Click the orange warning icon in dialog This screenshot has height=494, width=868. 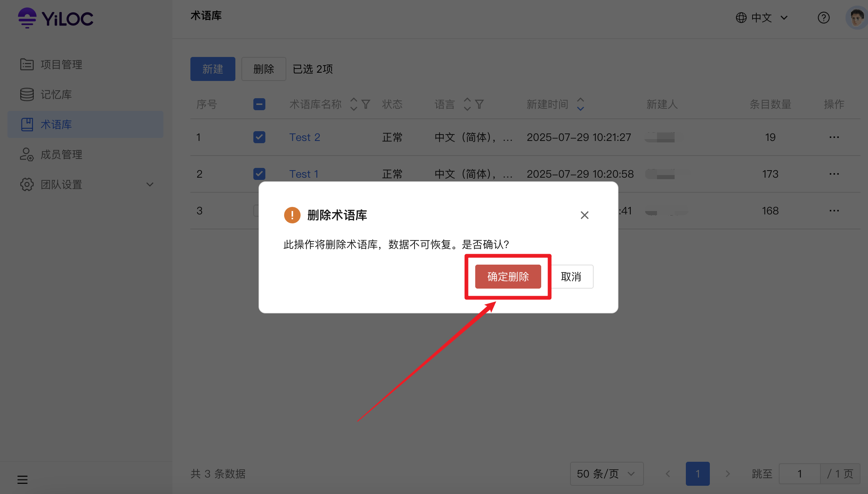click(292, 215)
